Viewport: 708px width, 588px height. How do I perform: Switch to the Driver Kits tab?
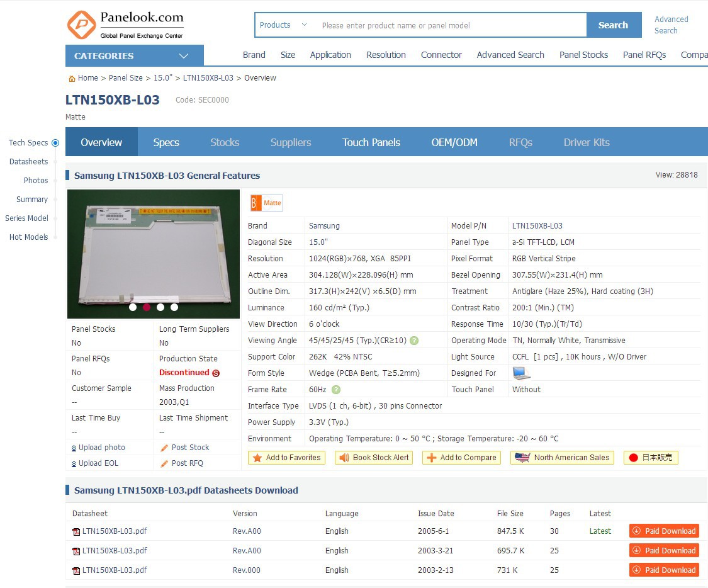(587, 142)
